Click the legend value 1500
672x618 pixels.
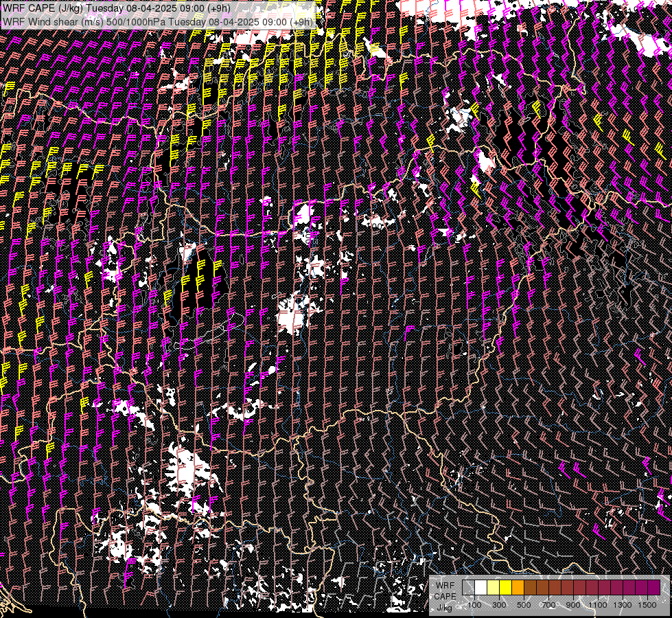click(x=647, y=605)
